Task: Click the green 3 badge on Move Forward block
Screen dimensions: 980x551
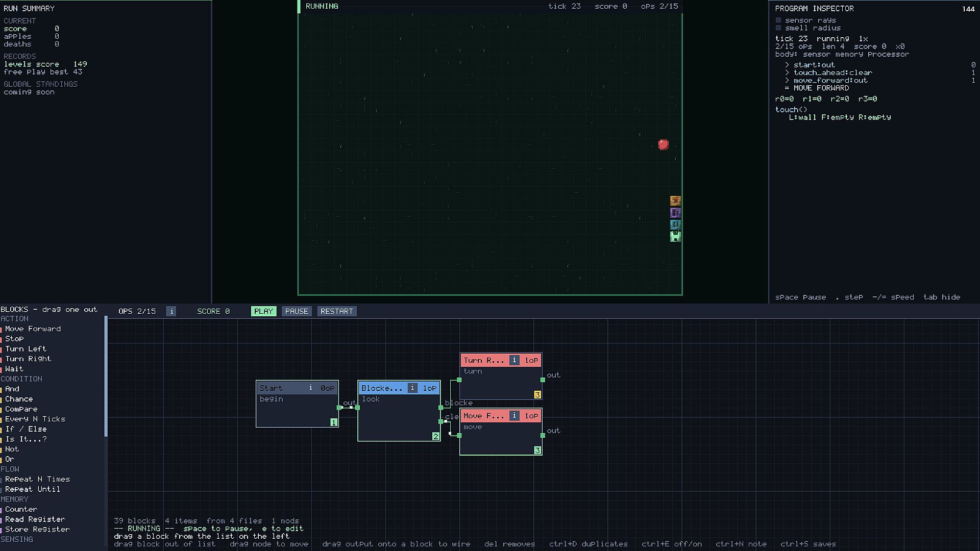Action: click(537, 450)
